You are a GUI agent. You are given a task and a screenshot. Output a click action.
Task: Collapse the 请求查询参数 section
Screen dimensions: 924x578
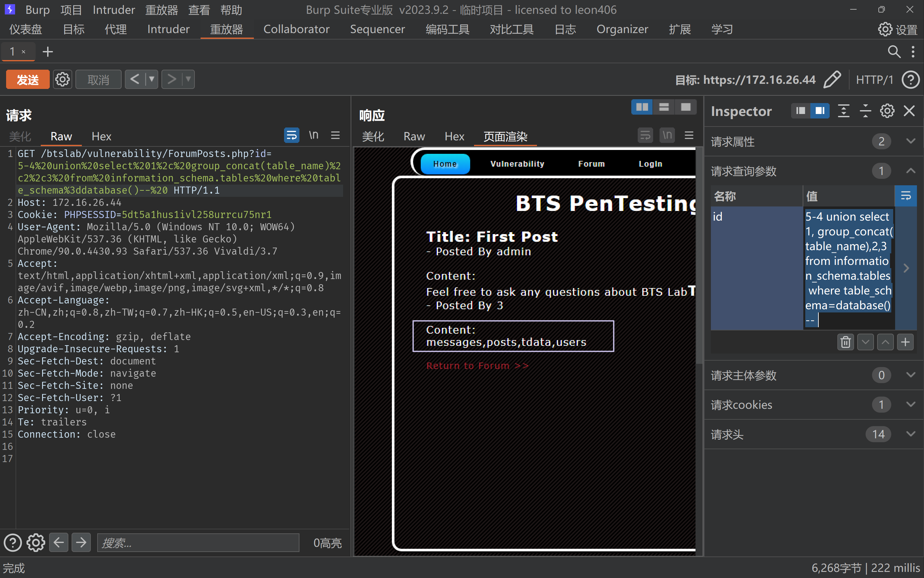pyautogui.click(x=911, y=171)
